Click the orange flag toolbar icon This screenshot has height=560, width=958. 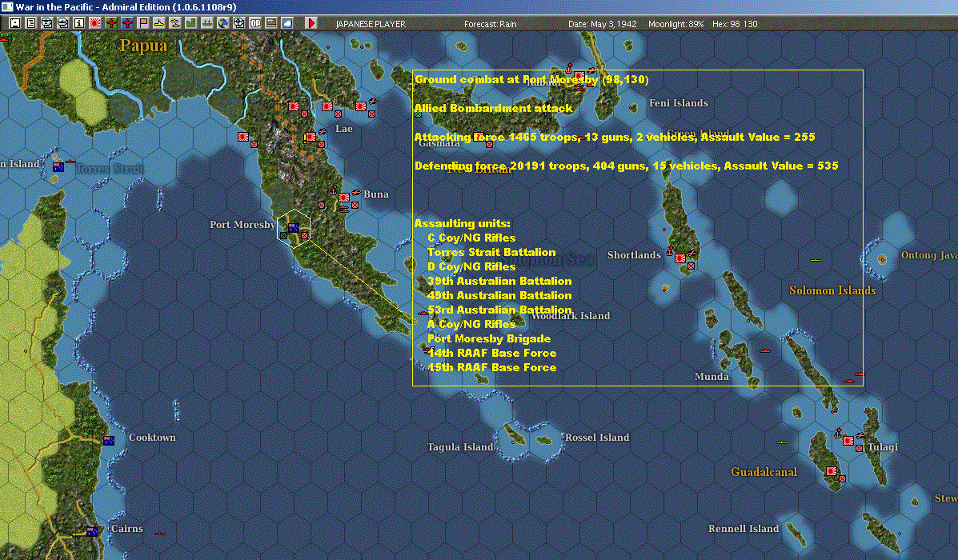[x=143, y=23]
